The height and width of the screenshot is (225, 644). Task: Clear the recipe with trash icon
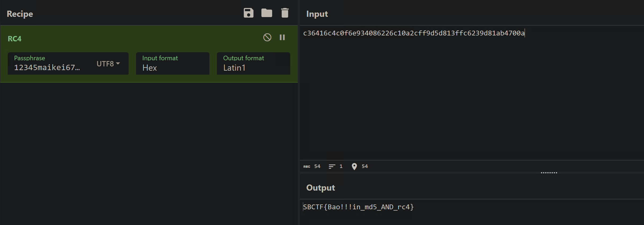click(x=285, y=13)
